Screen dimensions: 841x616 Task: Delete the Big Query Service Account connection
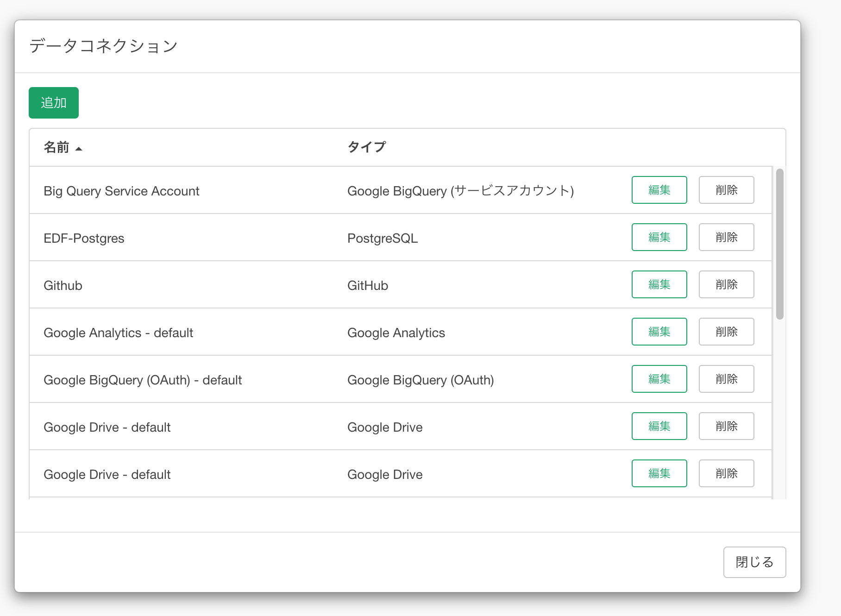tap(726, 190)
